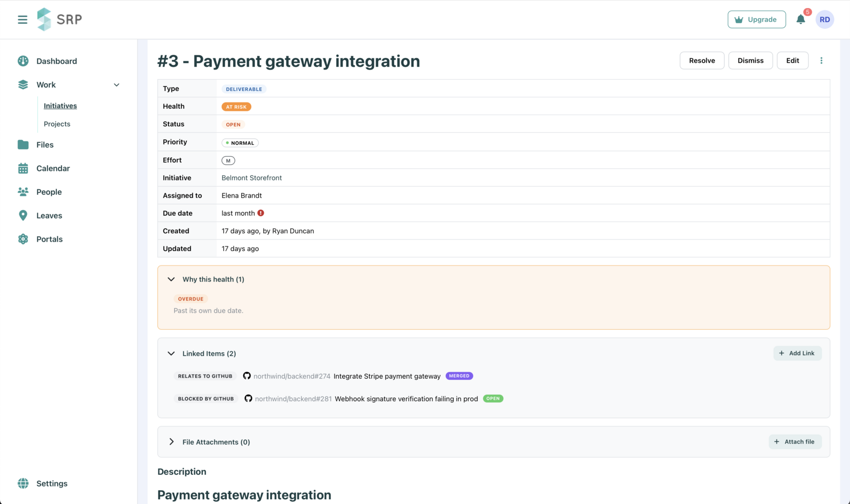Viewport: 850px width, 504px height.
Task: Click the AT RISK health badge
Action: click(236, 107)
